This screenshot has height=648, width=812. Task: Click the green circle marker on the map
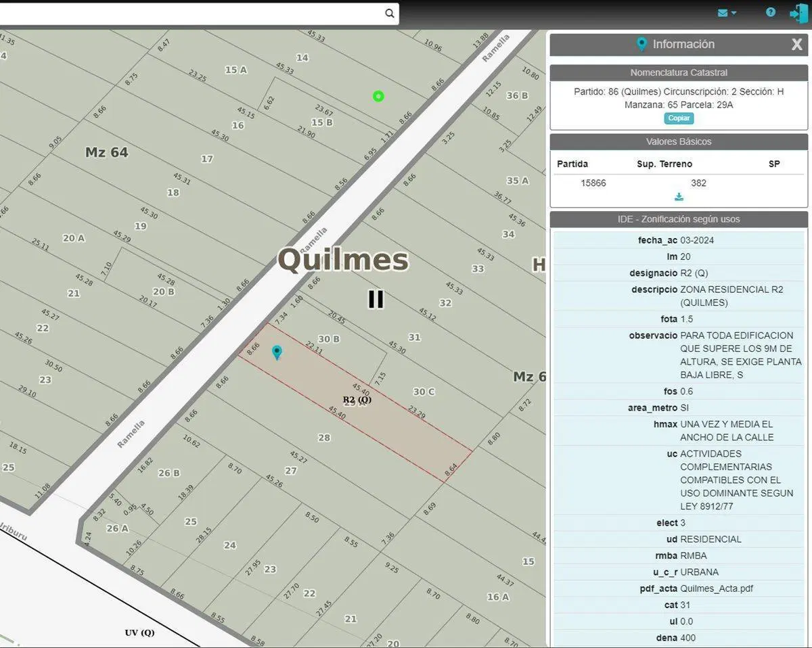click(378, 96)
